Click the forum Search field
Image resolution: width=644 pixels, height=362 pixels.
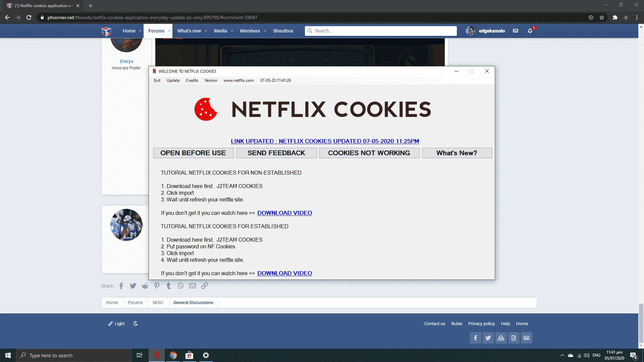point(381,31)
